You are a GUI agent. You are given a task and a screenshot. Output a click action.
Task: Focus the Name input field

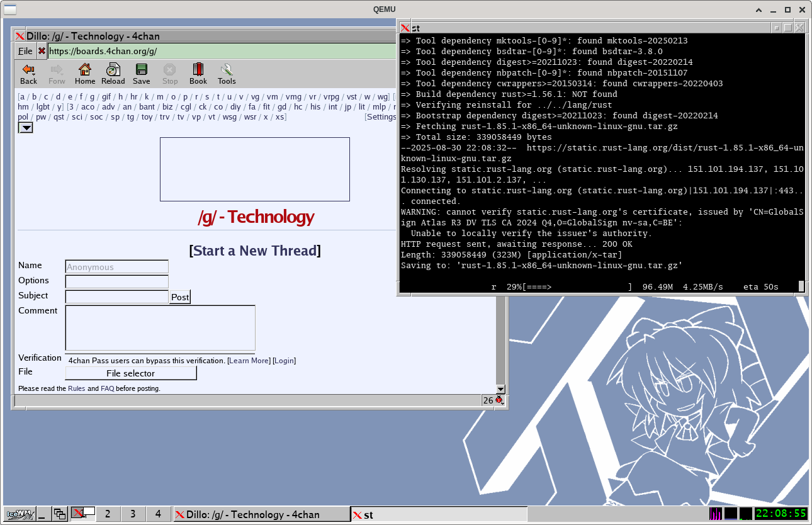coord(117,267)
